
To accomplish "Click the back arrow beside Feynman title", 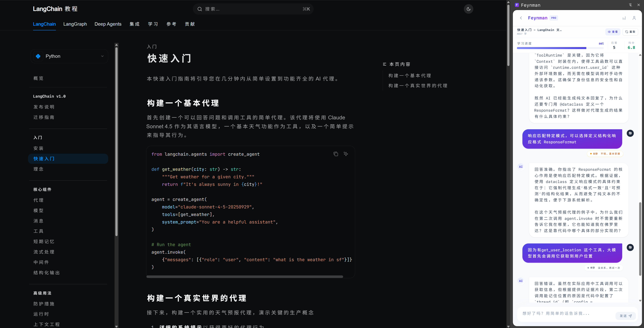I will coord(521,18).
